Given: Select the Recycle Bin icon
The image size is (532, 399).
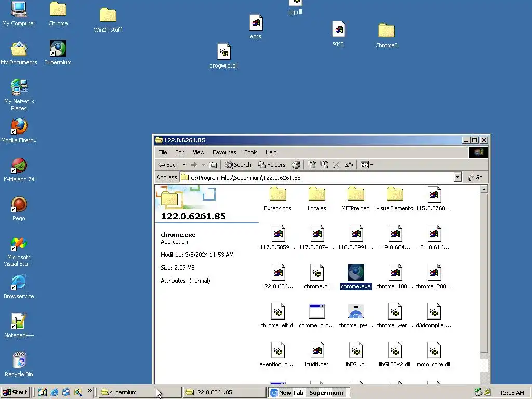Looking at the screenshot, I should (19, 365).
